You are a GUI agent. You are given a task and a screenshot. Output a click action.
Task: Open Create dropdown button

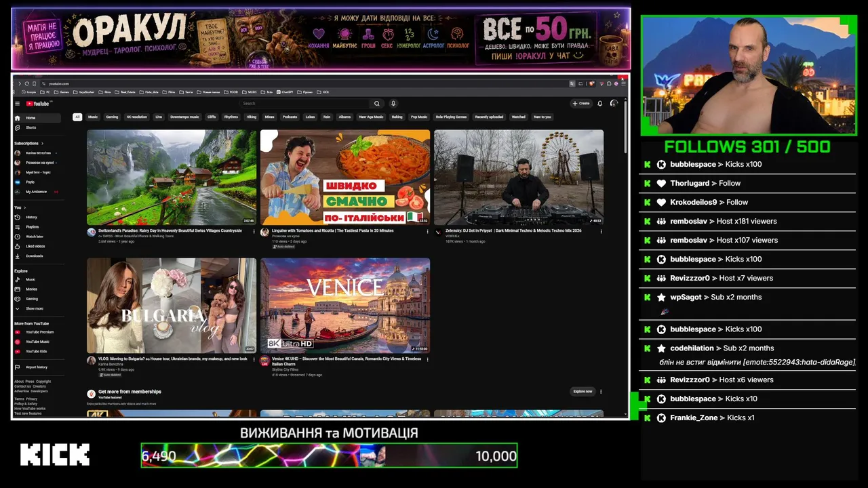click(x=581, y=104)
